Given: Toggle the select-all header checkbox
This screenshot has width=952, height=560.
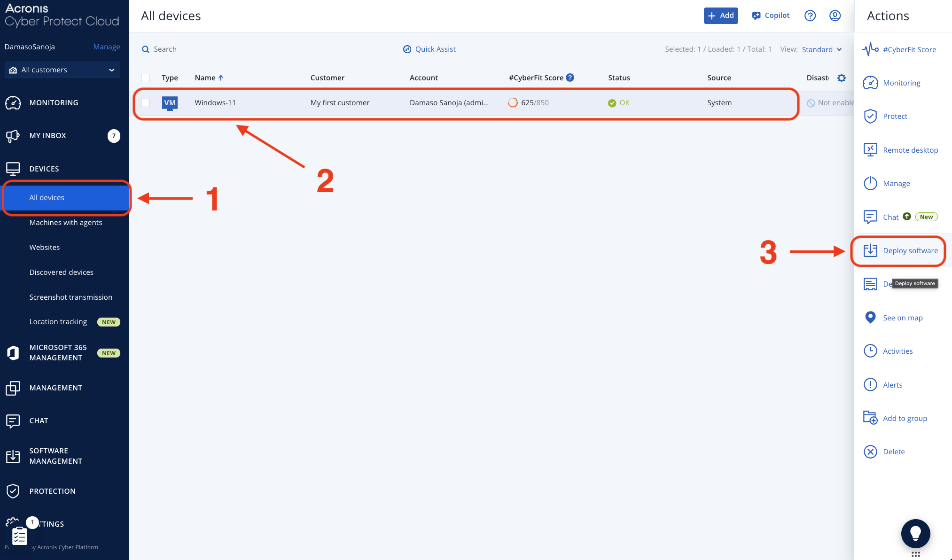Looking at the screenshot, I should 145,78.
